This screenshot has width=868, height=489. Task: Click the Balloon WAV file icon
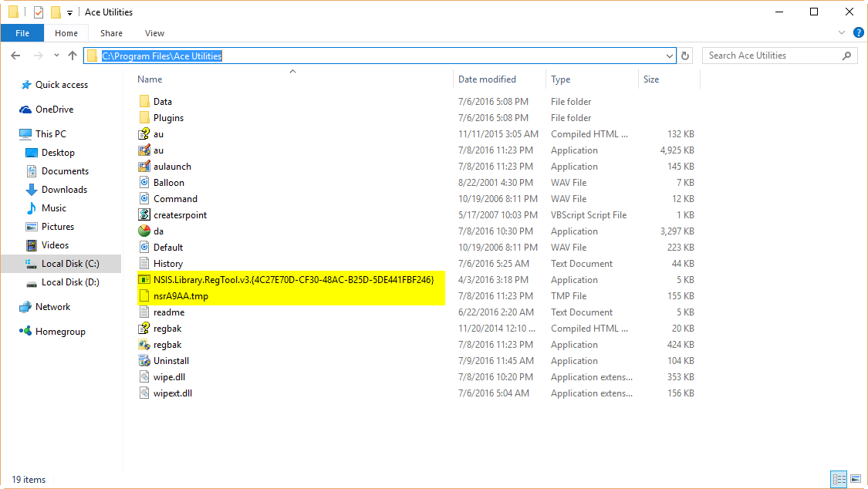click(x=144, y=183)
